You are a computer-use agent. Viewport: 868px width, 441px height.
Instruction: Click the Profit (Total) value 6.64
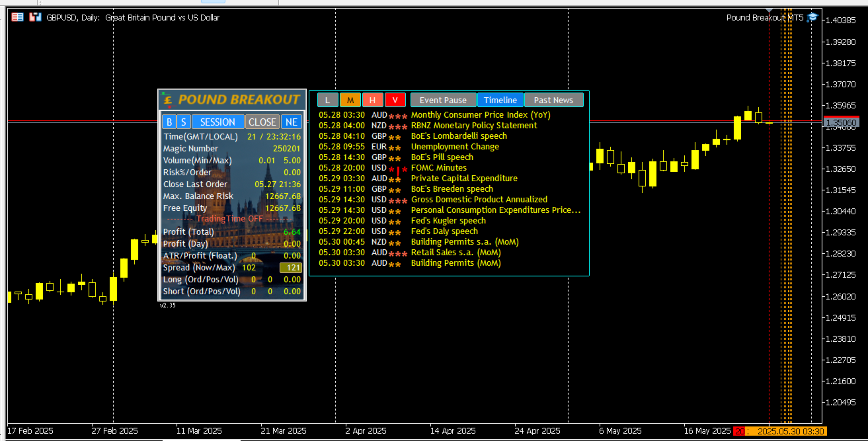[x=292, y=232]
